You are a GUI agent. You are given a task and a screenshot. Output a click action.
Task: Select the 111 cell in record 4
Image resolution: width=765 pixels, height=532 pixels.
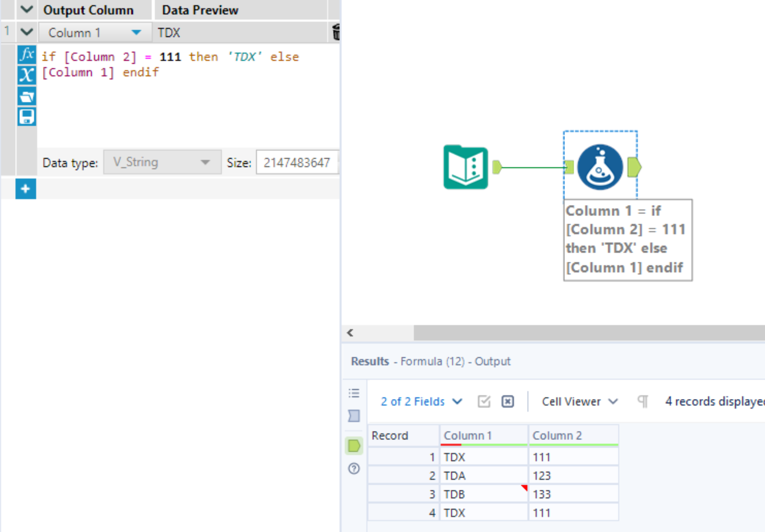(573, 513)
